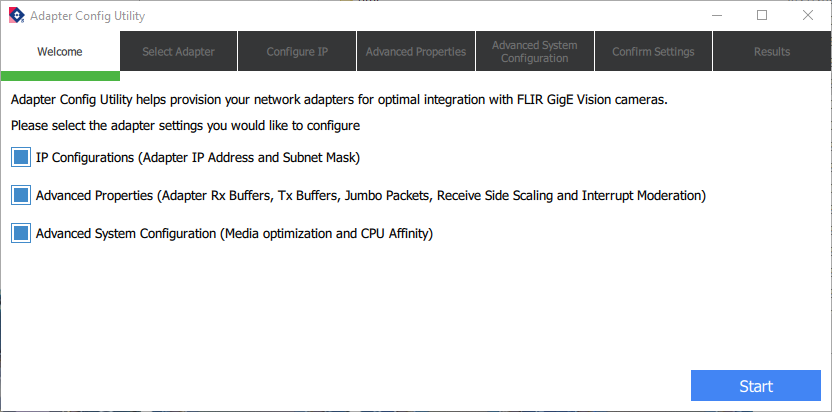Maximize the utility window
Viewport: 832px width, 412px height.
click(762, 16)
